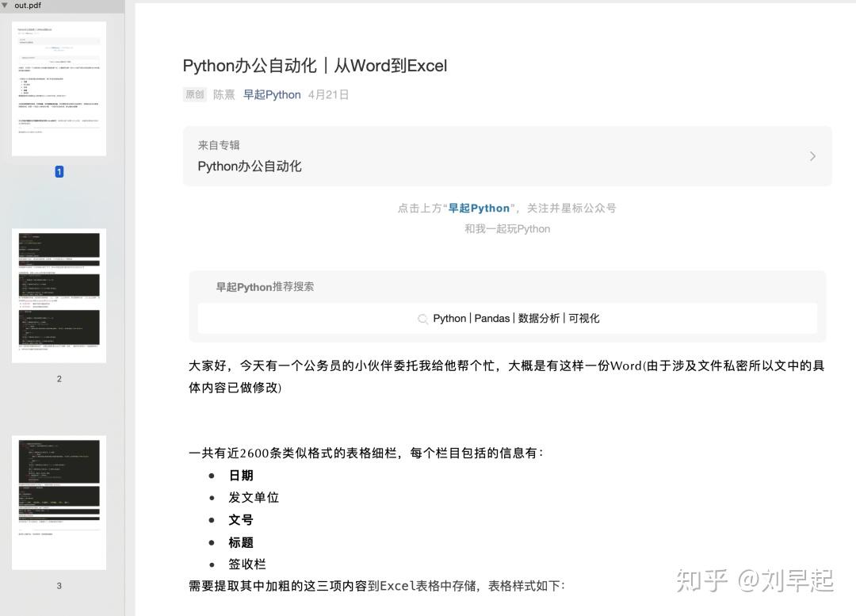
Task: Expand the "来自专辑" panel entry
Action: click(218, 144)
